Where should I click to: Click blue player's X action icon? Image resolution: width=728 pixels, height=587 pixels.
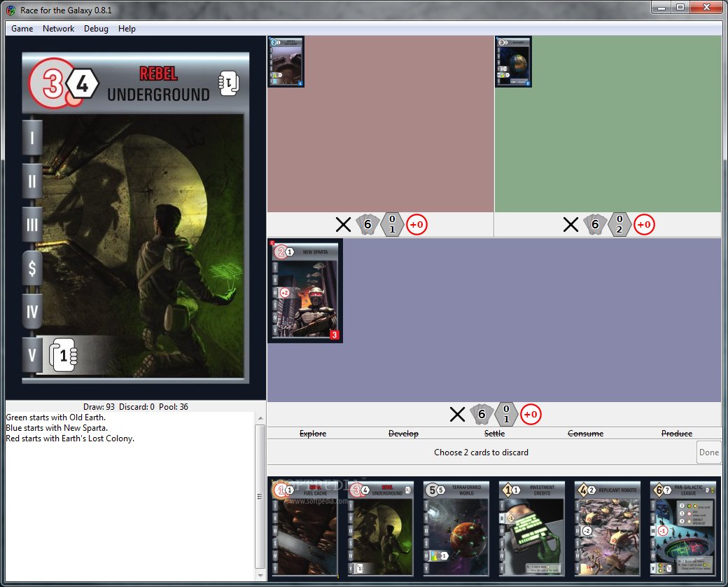click(x=457, y=414)
